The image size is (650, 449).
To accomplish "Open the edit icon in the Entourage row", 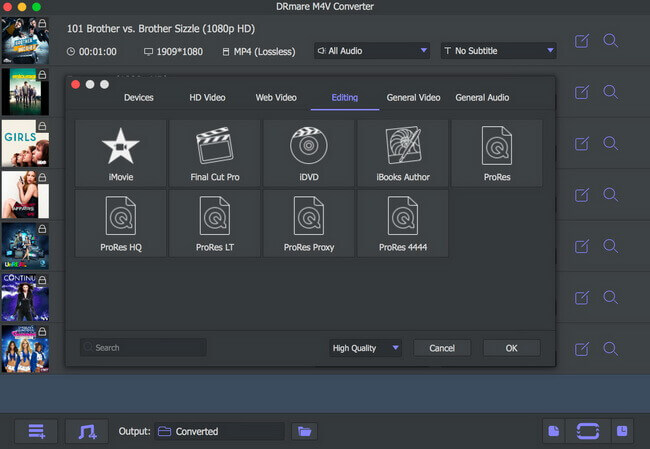I will [x=582, y=92].
